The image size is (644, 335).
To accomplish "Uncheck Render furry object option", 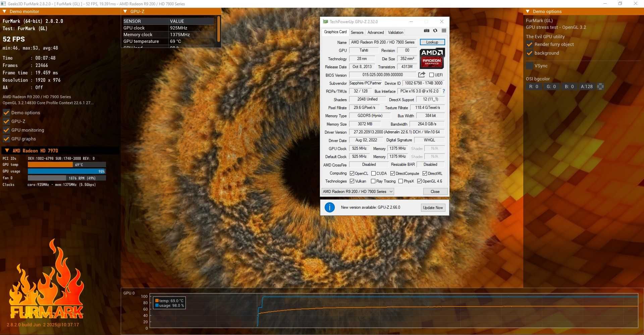I will tap(530, 44).
